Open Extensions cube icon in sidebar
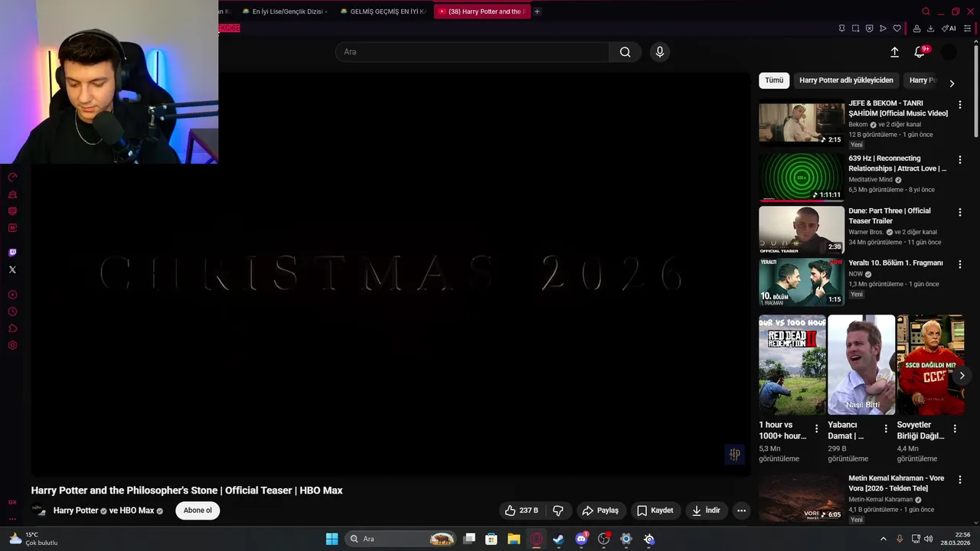Screen dimensions: 980x551 [12, 328]
